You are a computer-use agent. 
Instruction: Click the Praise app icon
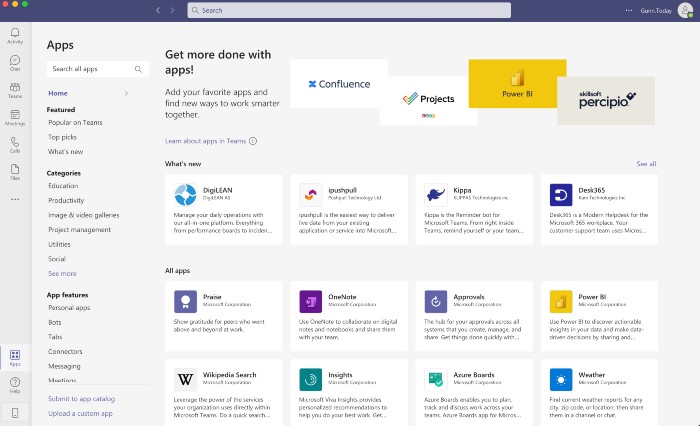coord(185,301)
